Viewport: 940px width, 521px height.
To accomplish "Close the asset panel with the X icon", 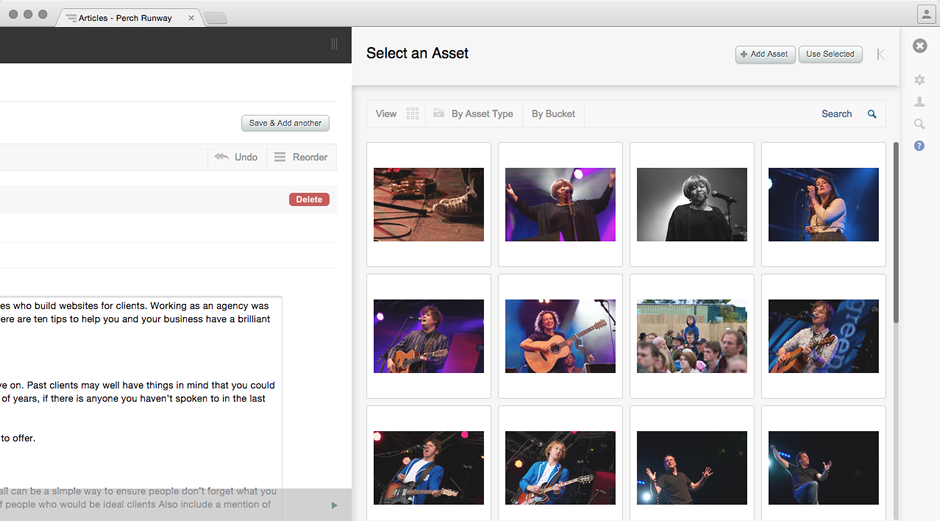I will (920, 46).
